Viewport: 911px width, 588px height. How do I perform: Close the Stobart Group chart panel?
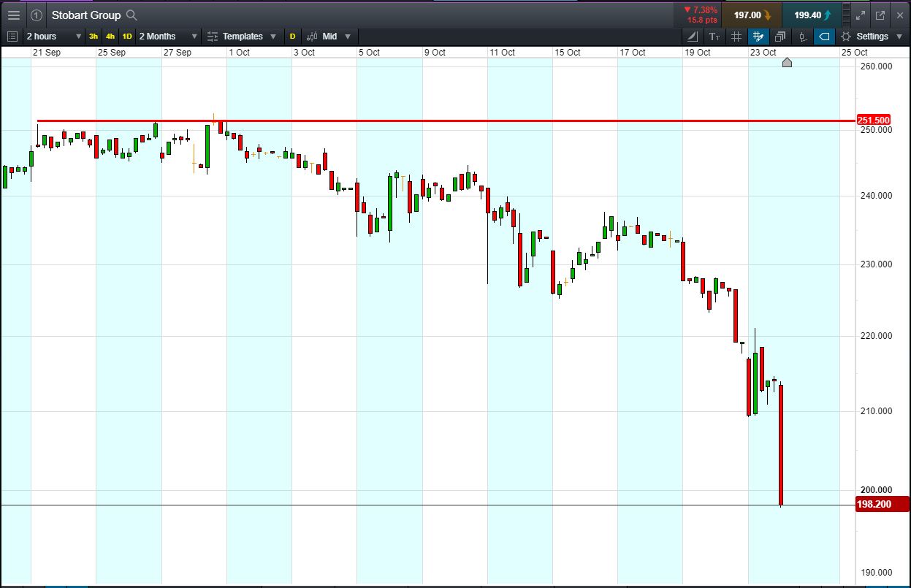click(899, 15)
